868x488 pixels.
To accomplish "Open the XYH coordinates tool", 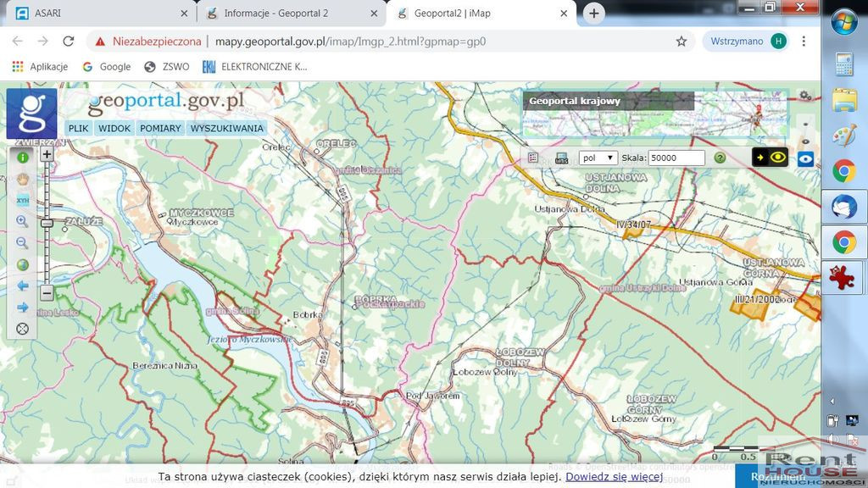I will [x=23, y=200].
